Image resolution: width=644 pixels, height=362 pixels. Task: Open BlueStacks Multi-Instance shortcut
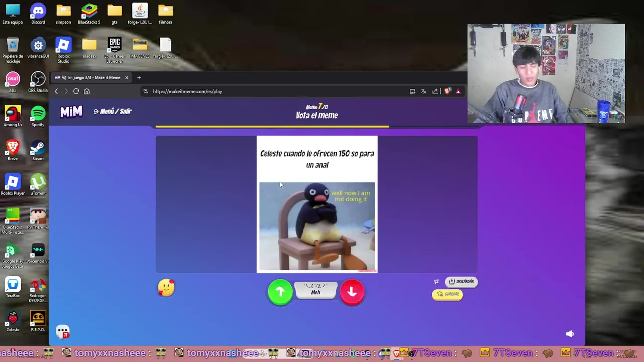click(x=13, y=221)
